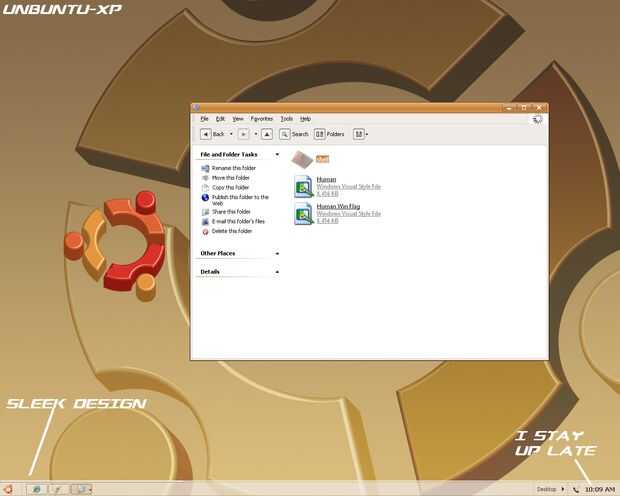Click the Publish to Web globe icon

pos(205,198)
